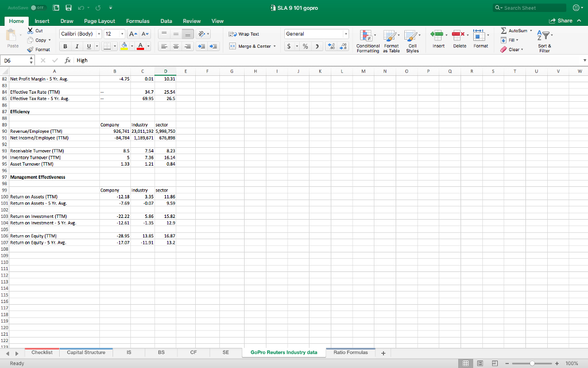Viewport: 588px width, 368px height.
Task: Expand Merge & Center options arrow
Action: pos(274,46)
